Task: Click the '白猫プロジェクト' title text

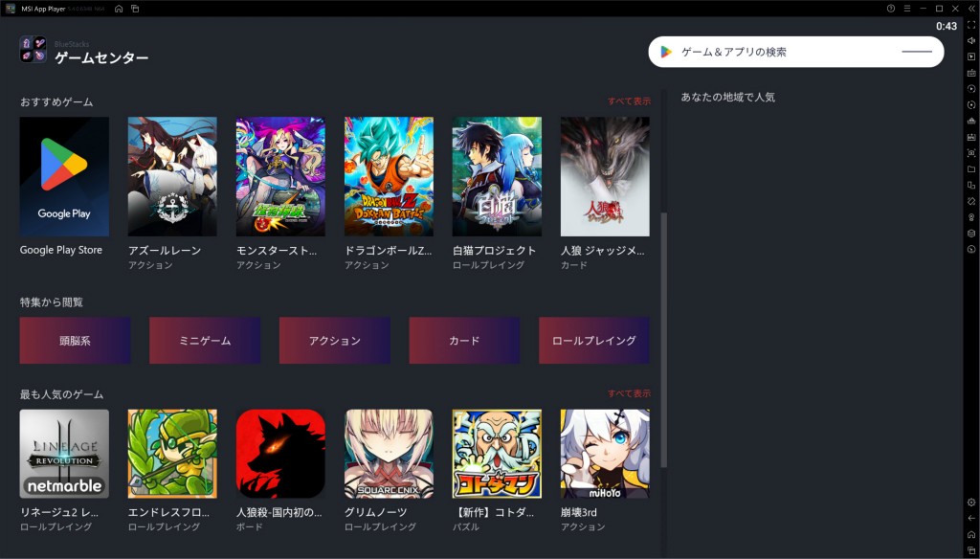Action: point(495,250)
